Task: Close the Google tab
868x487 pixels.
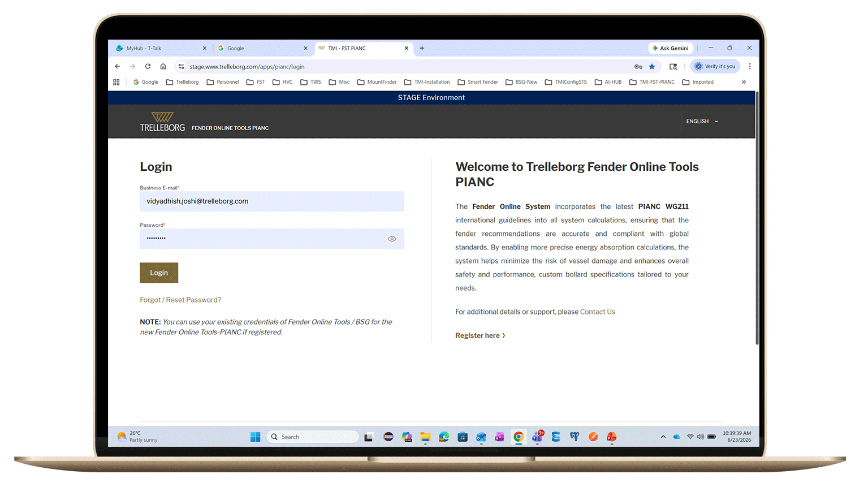Action: [305, 48]
